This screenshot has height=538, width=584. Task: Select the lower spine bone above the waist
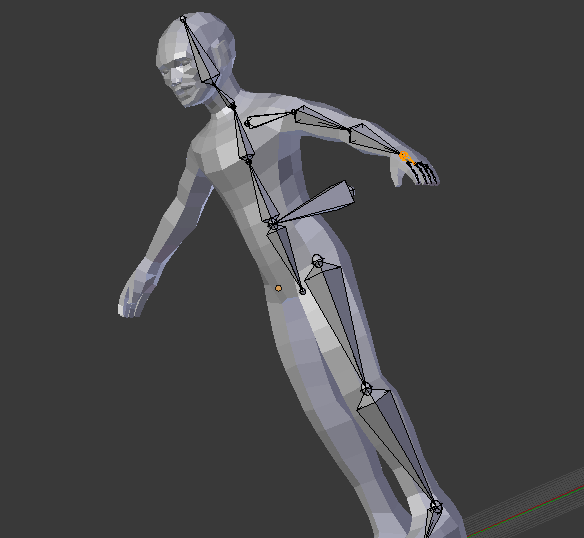point(263,194)
